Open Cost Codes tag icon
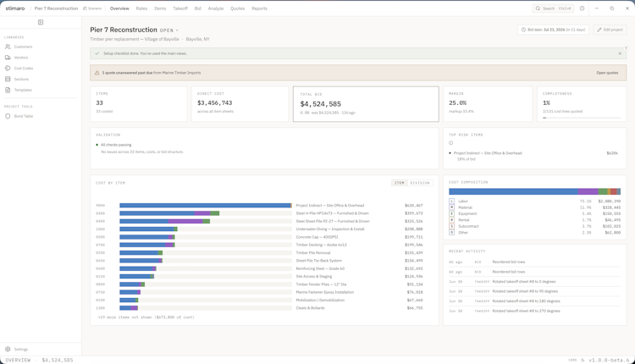The width and height of the screenshot is (635, 364). coord(8,68)
